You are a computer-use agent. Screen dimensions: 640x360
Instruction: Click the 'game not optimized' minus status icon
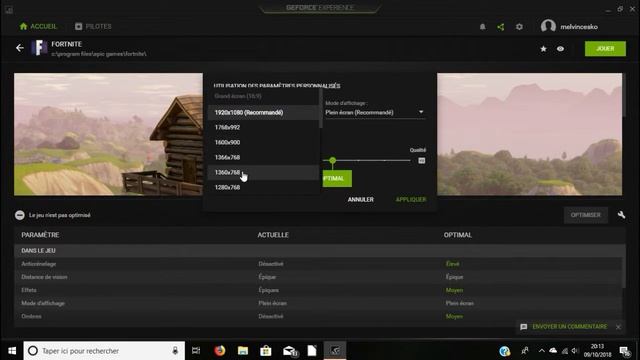(20, 215)
